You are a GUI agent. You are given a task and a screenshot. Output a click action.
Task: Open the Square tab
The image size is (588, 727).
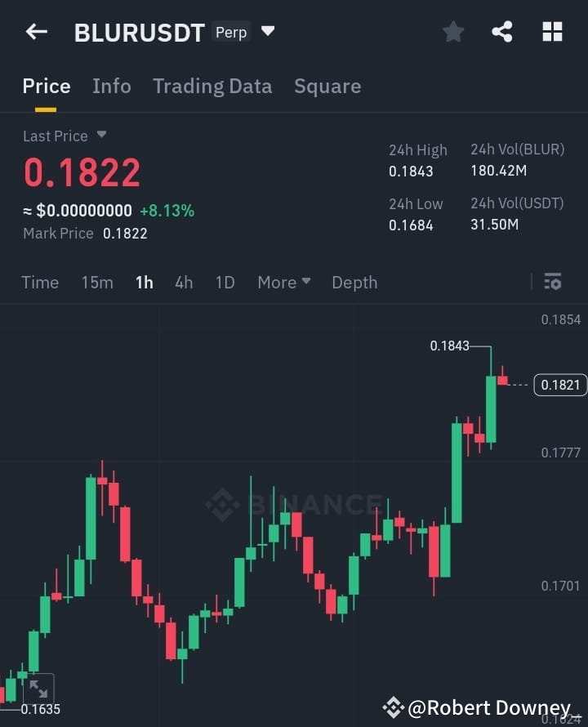click(327, 86)
